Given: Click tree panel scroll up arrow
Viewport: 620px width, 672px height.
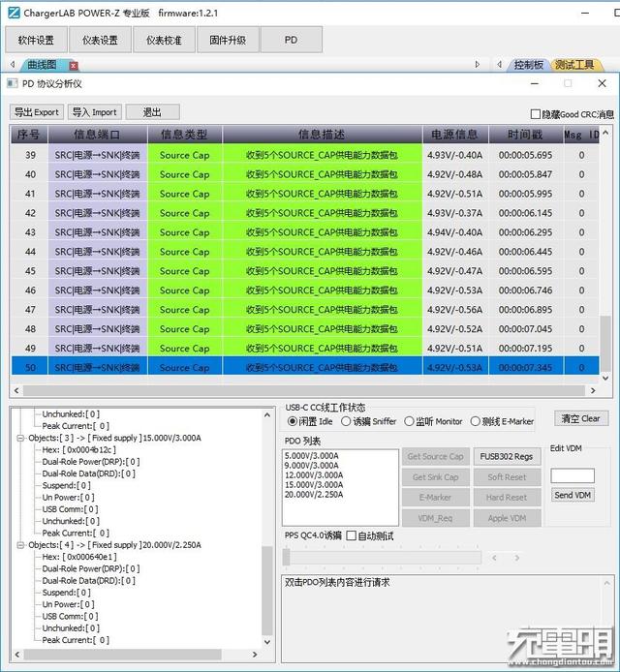Looking at the screenshot, I should point(267,414).
